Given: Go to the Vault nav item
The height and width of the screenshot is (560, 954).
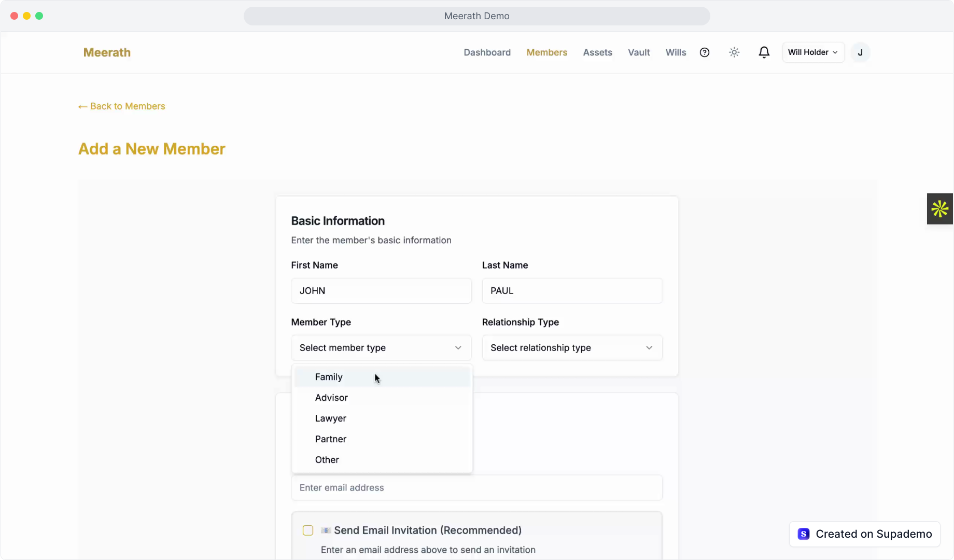Looking at the screenshot, I should coord(639,52).
